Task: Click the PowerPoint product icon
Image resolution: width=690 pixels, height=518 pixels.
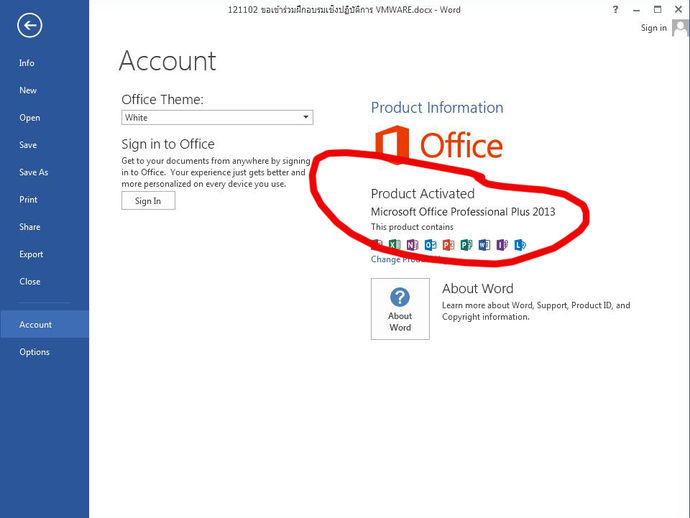Action: click(x=448, y=244)
